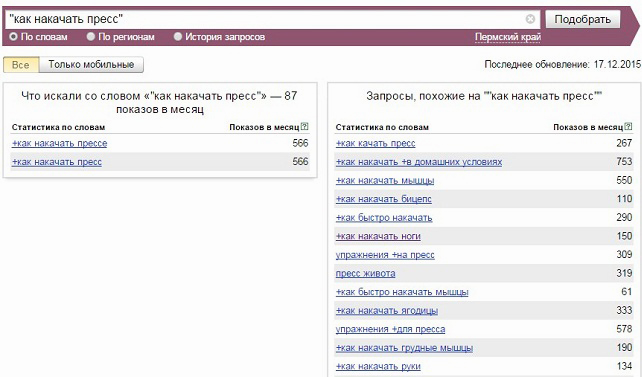
Task: Open the '+как накачать бицепс' link
Action: click(x=384, y=199)
